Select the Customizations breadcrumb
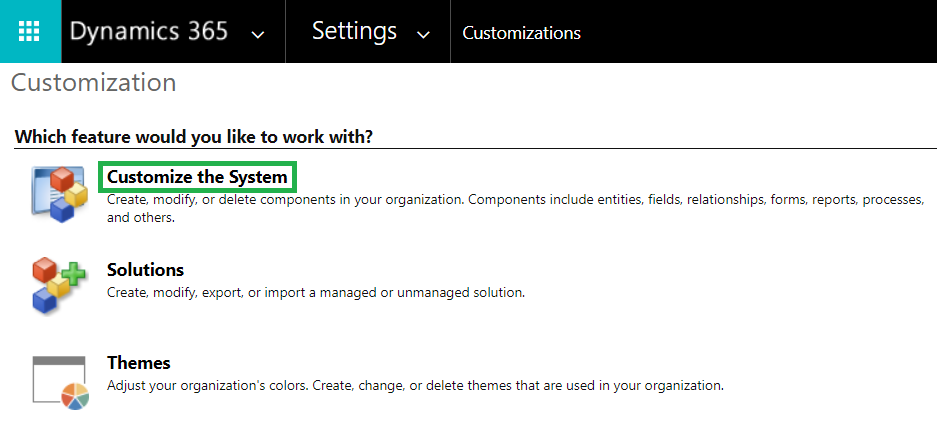The height and width of the screenshot is (421, 937). pos(521,33)
